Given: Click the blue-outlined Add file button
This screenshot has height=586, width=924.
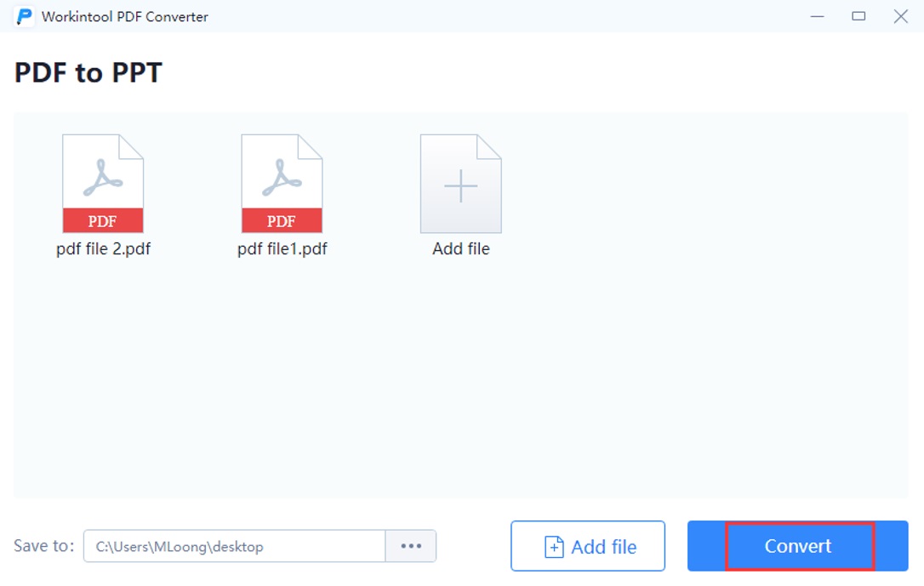Looking at the screenshot, I should click(587, 545).
